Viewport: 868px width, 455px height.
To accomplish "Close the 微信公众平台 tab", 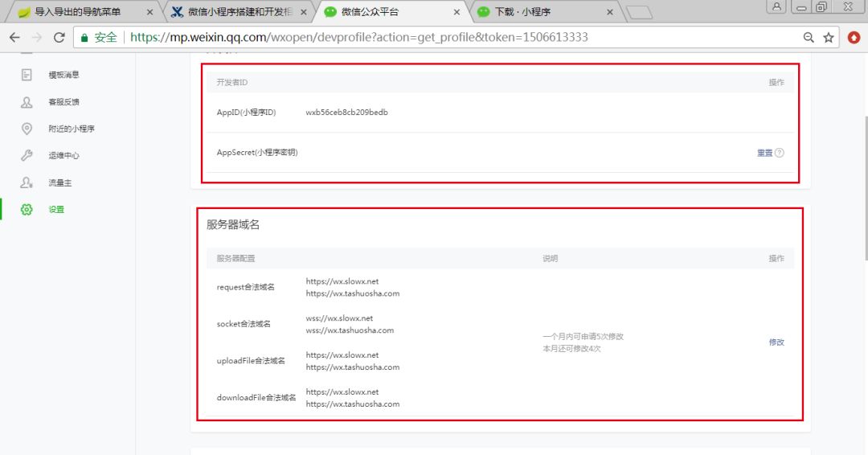I will coord(457,11).
